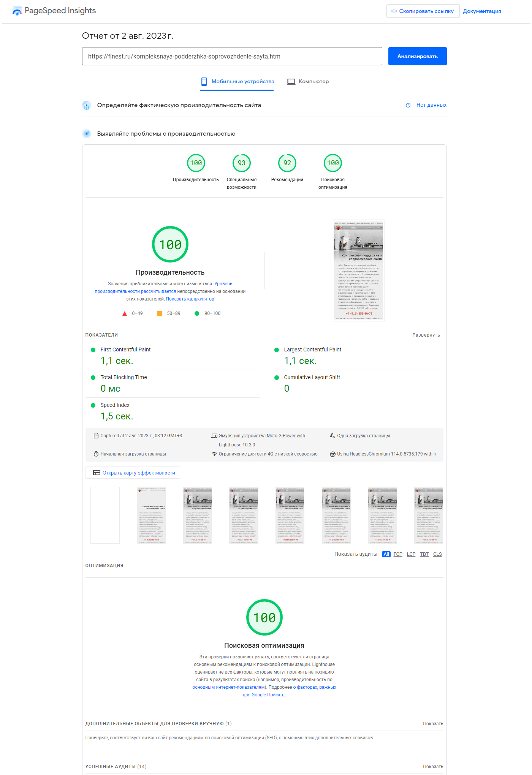Open the Документация link
The image size is (532, 775).
482,11
